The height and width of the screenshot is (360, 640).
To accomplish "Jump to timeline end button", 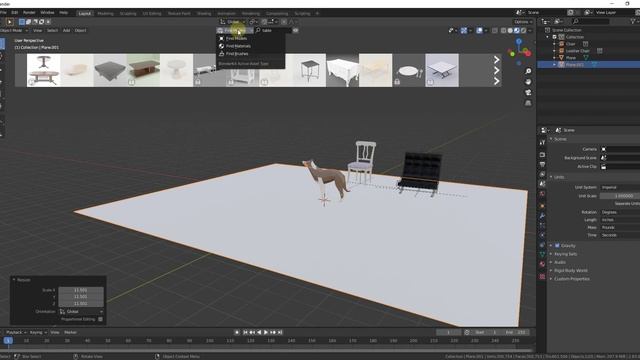I will (x=280, y=332).
